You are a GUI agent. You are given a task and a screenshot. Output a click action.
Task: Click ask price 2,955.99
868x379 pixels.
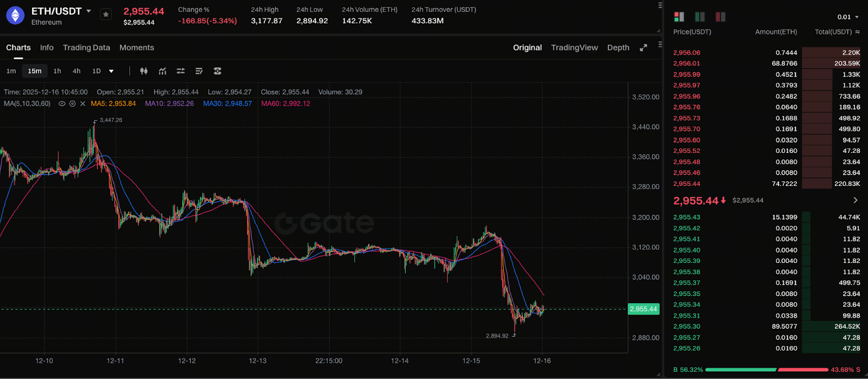point(687,74)
